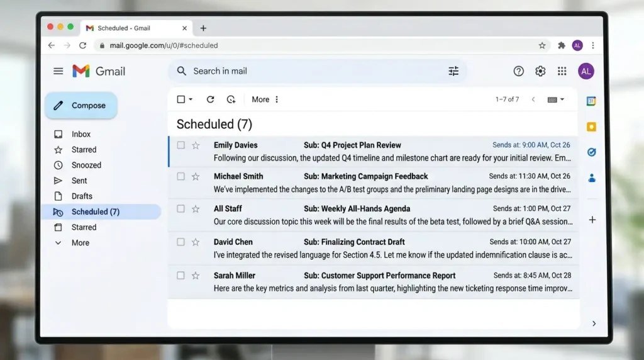Screen dimensions: 644x360
Task: Star the Emily Davies email
Action: coord(196,145)
